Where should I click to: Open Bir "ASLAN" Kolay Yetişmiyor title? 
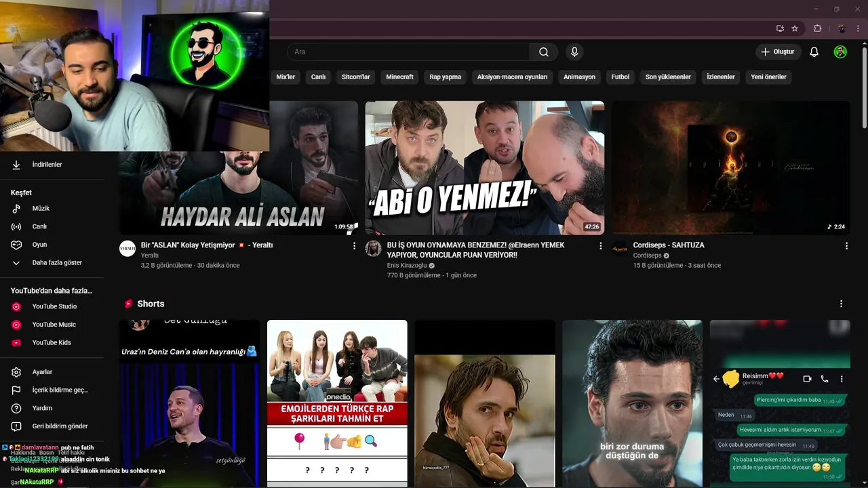tap(207, 245)
